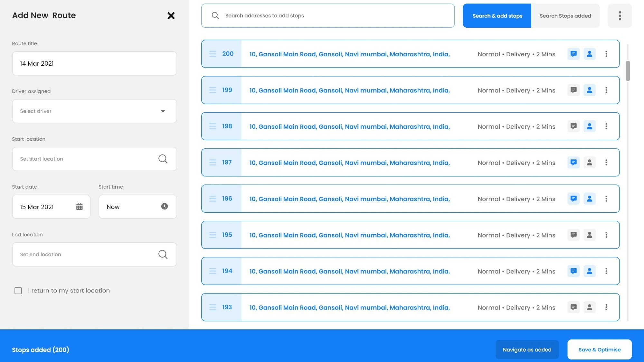The width and height of the screenshot is (644, 362).
Task: Select Search & add stops tab
Action: pos(497,16)
